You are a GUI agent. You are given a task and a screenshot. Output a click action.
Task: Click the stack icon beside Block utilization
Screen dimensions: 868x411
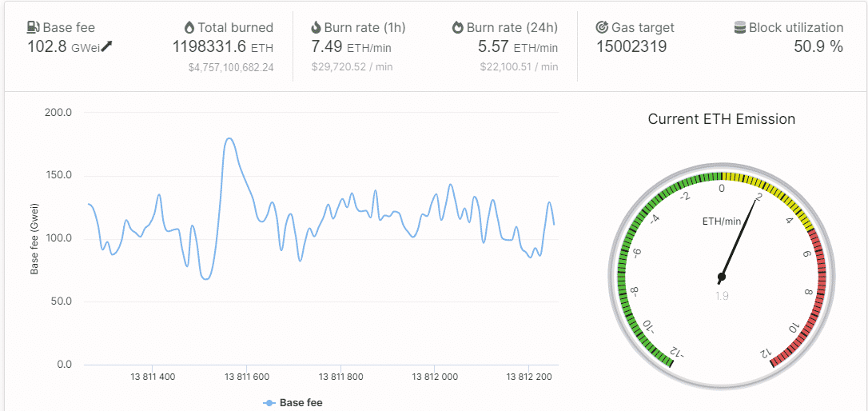click(740, 27)
